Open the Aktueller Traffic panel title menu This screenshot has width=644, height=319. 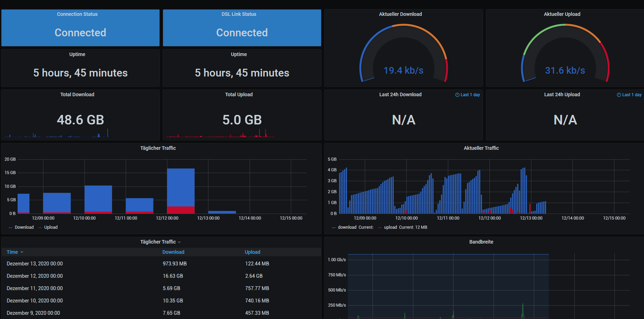coord(481,148)
